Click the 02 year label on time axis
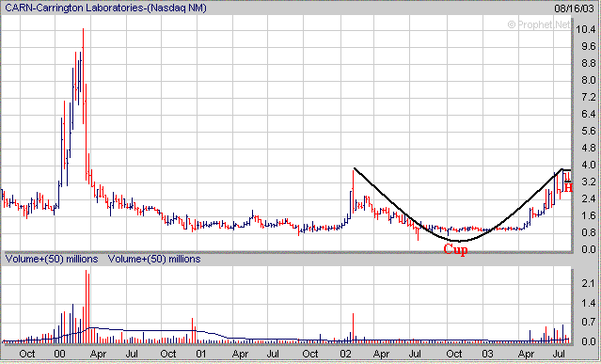 tap(346, 354)
